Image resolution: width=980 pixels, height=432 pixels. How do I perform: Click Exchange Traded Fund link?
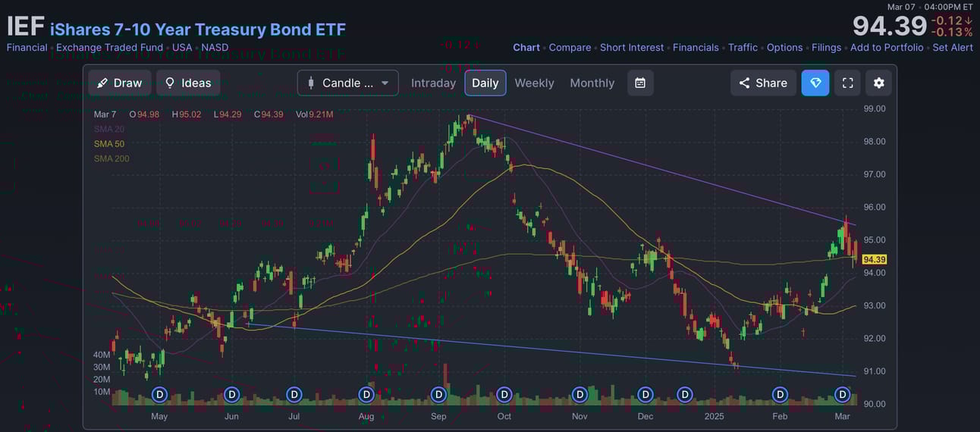tap(109, 47)
